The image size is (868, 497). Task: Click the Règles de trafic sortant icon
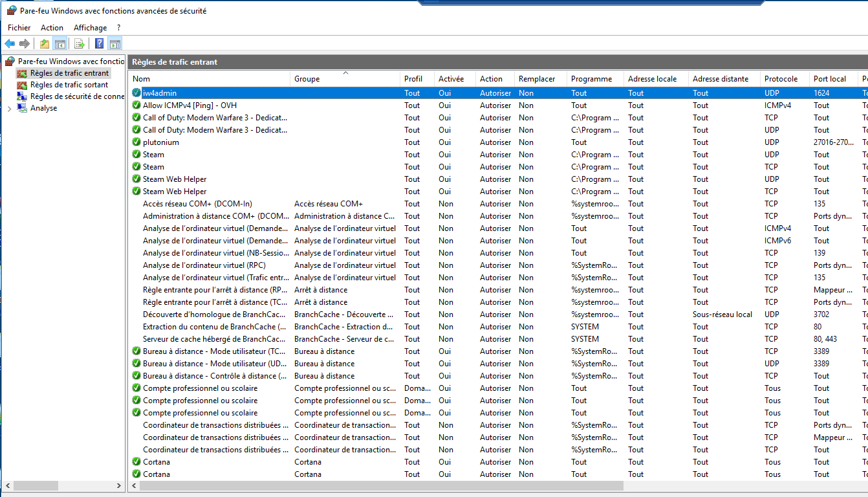(22, 85)
